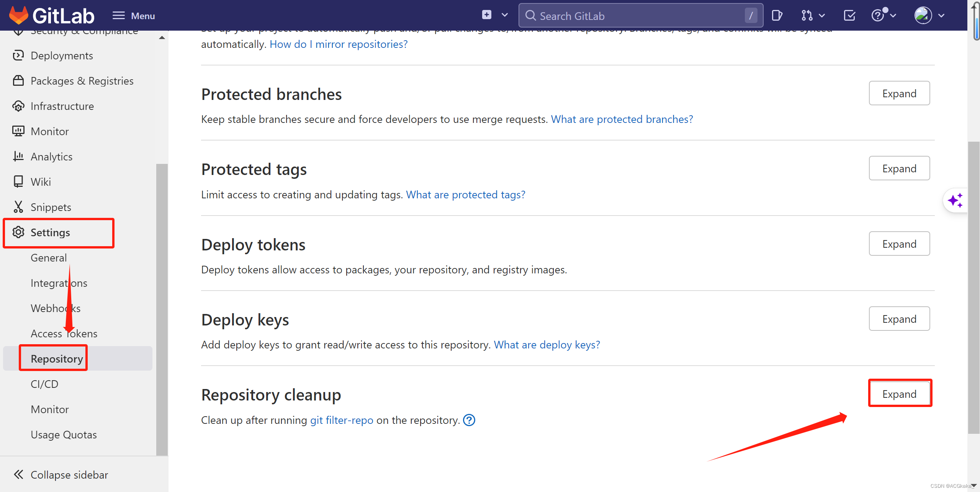Click the purple sparkle assistant icon
The image size is (980, 492).
point(955,200)
